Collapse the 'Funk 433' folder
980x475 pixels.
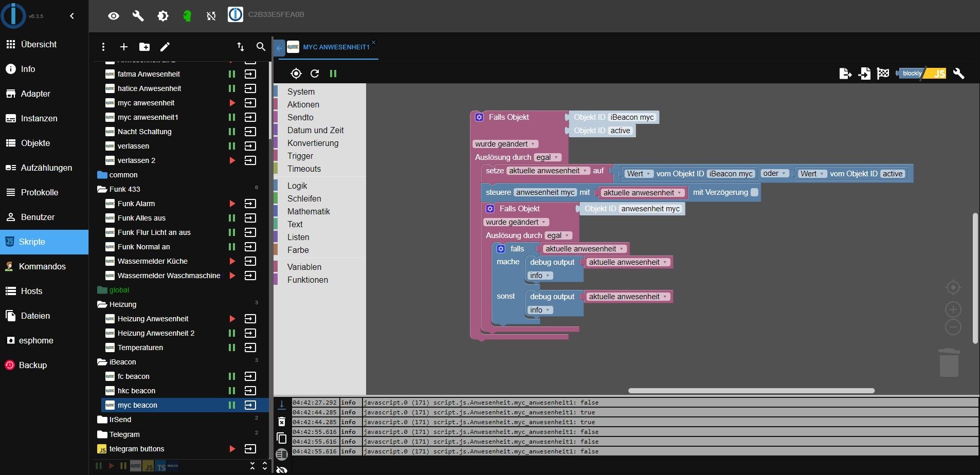[102, 189]
